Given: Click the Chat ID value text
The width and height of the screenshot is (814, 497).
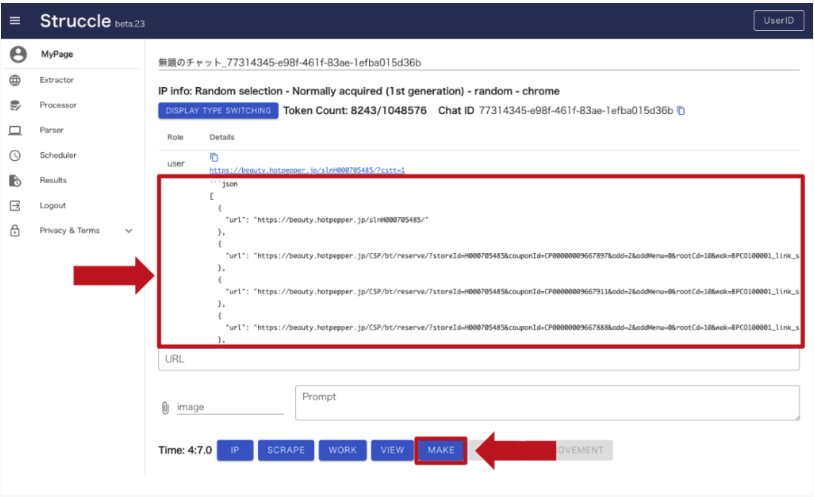Looking at the screenshot, I should coord(576,111).
